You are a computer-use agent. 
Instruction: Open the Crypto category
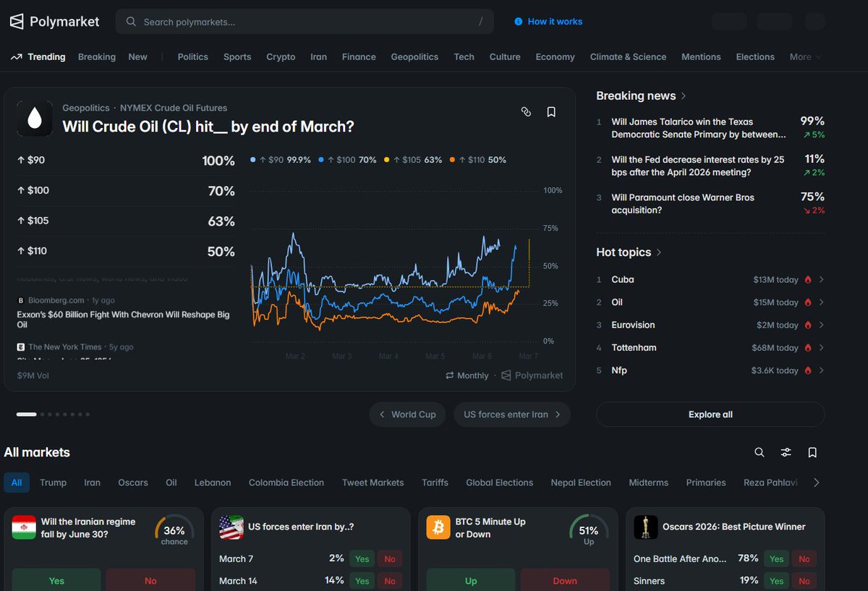coord(281,56)
